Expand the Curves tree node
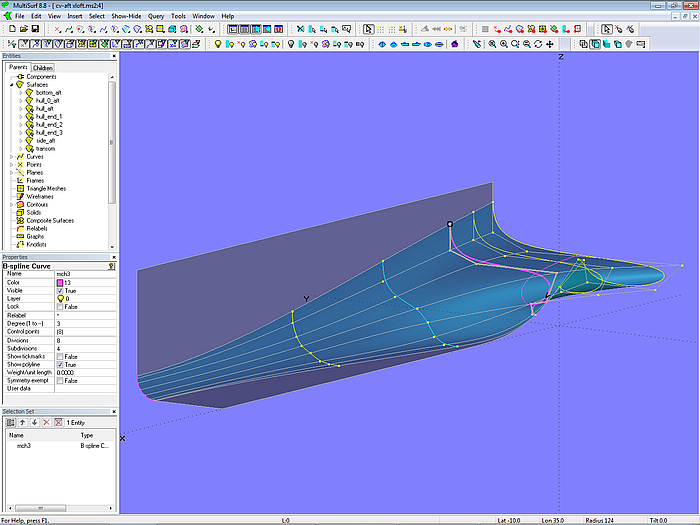Image resolution: width=700 pixels, height=525 pixels. click(11, 157)
